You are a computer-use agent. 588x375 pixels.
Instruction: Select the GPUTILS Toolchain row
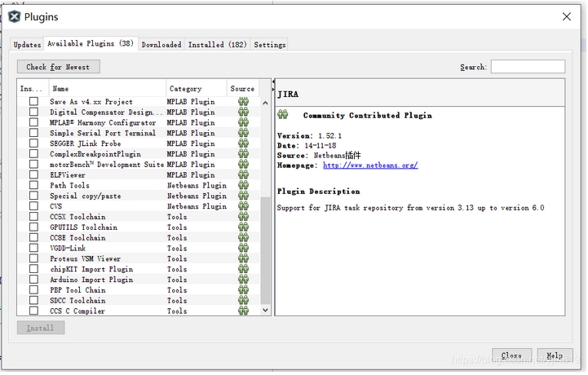(139, 227)
